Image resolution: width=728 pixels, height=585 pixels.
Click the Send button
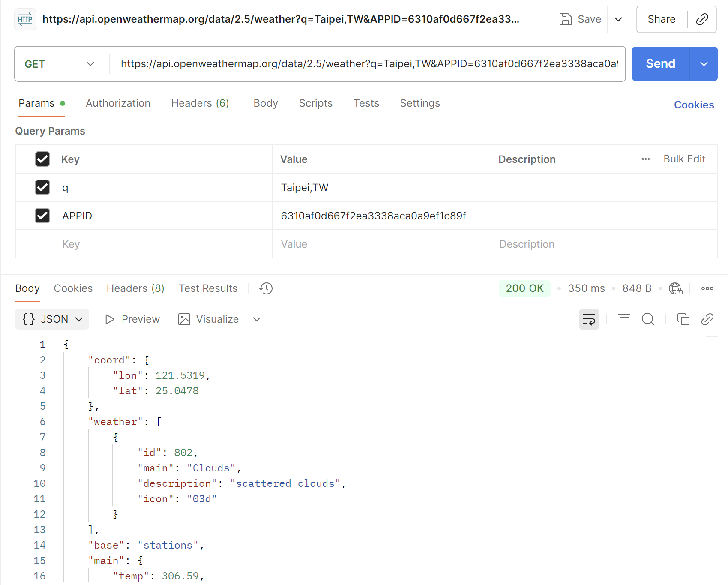(661, 64)
